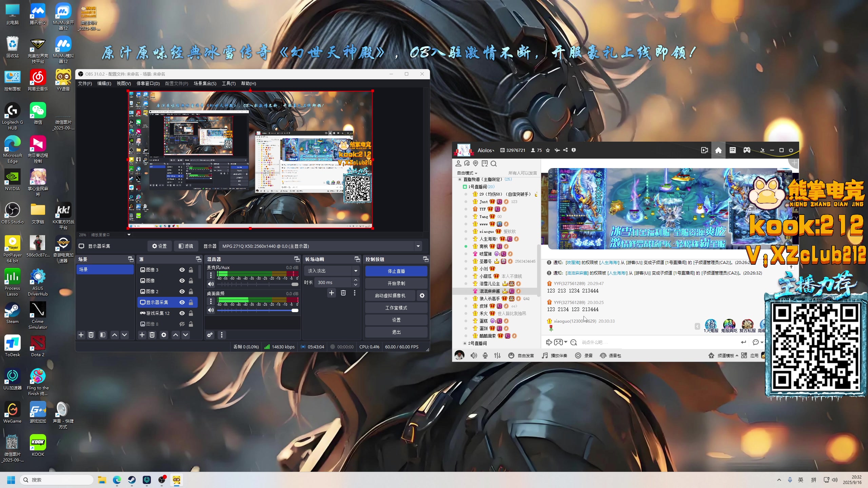Open advanced audio properties gear in mixer
The image size is (868, 488).
click(210, 335)
